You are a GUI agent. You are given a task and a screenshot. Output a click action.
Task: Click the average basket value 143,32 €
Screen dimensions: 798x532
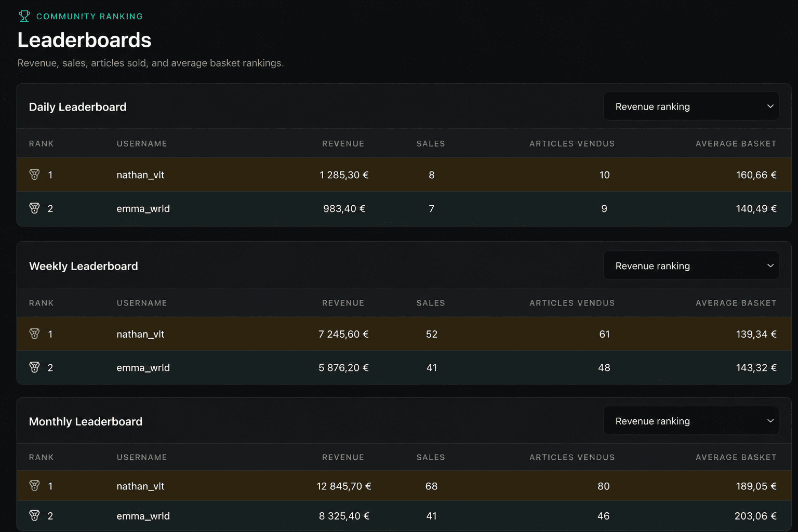(x=756, y=368)
